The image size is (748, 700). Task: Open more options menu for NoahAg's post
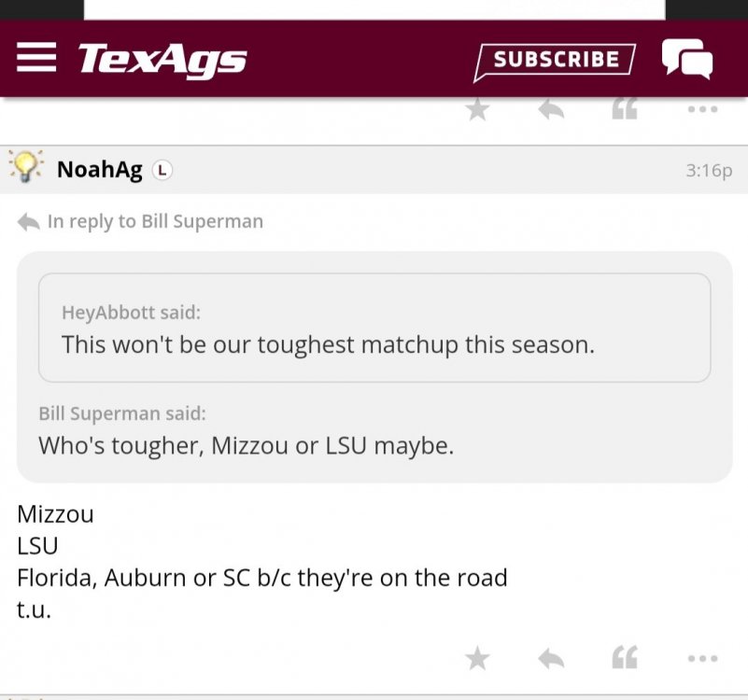click(702, 659)
